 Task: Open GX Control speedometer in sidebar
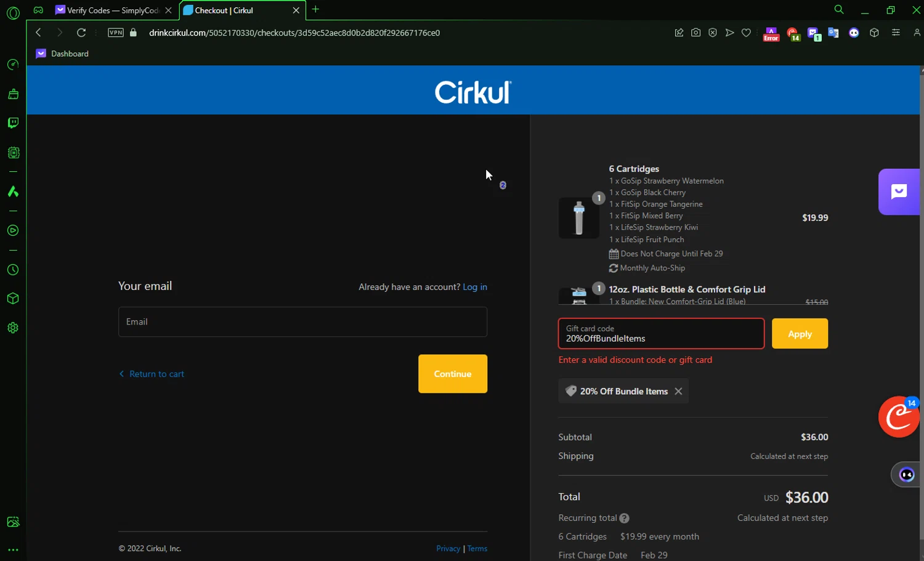click(13, 65)
